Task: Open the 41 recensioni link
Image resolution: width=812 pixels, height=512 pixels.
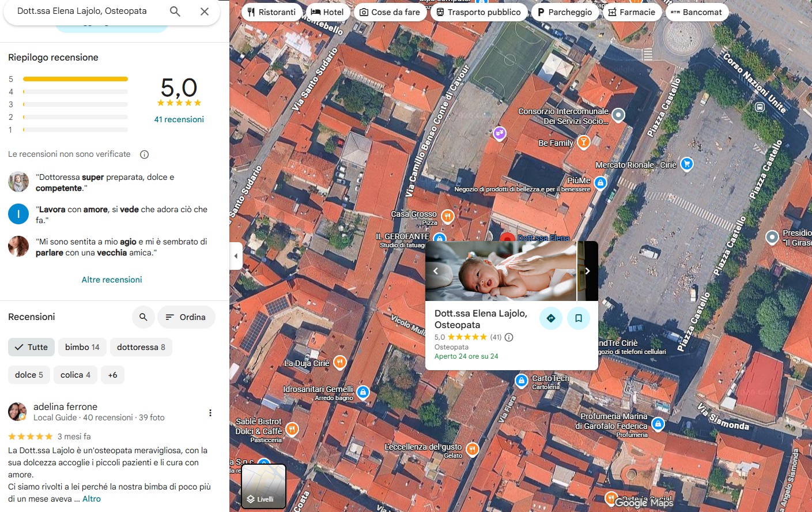Action: pyautogui.click(x=179, y=119)
